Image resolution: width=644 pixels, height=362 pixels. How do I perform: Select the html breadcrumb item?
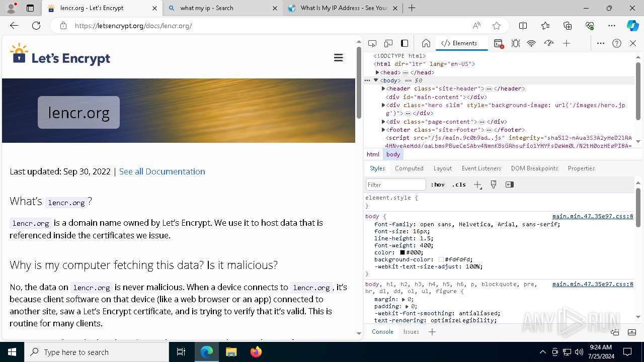coord(373,154)
